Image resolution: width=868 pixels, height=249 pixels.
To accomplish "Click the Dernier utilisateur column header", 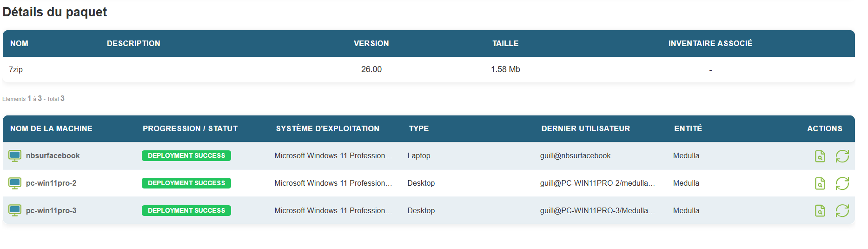I will click(585, 129).
